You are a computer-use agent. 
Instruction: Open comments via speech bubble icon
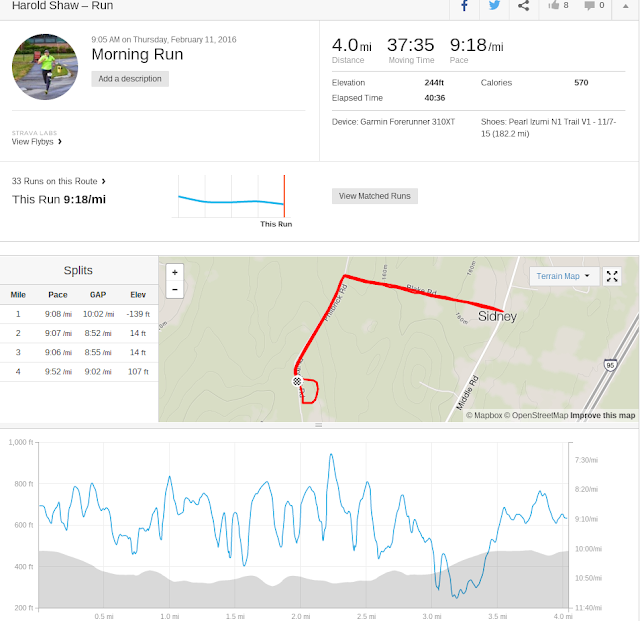tap(593, 6)
